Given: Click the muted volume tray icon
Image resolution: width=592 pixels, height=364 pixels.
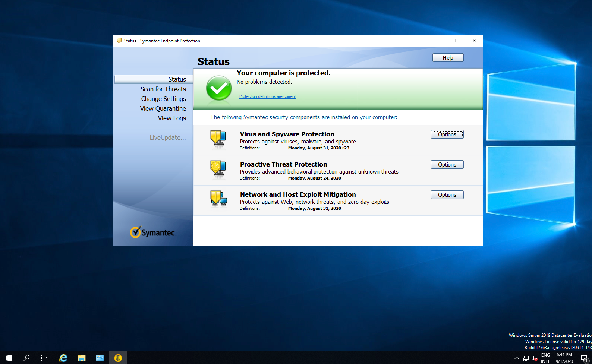Looking at the screenshot, I should 534,358.
